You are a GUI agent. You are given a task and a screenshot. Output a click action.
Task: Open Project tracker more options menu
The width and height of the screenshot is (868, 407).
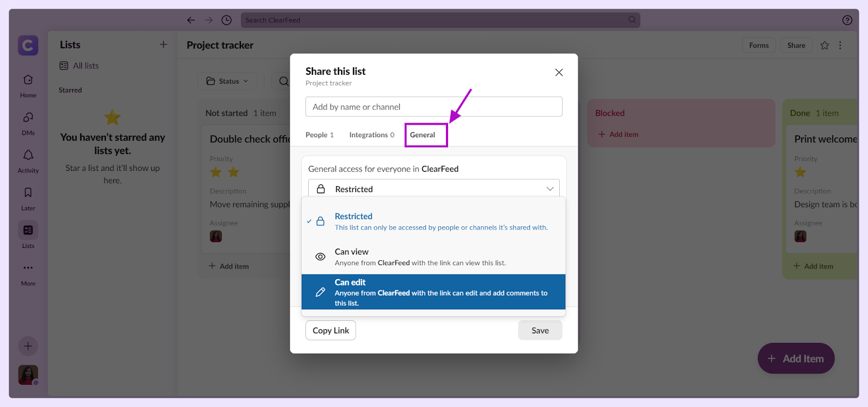point(840,46)
